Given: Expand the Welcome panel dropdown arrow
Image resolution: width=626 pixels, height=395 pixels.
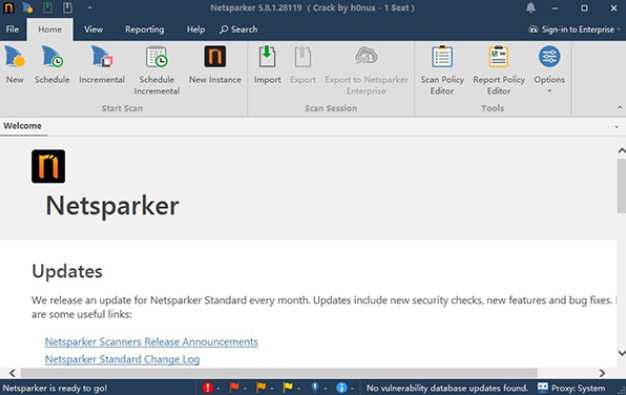Looking at the screenshot, I should pos(616,127).
